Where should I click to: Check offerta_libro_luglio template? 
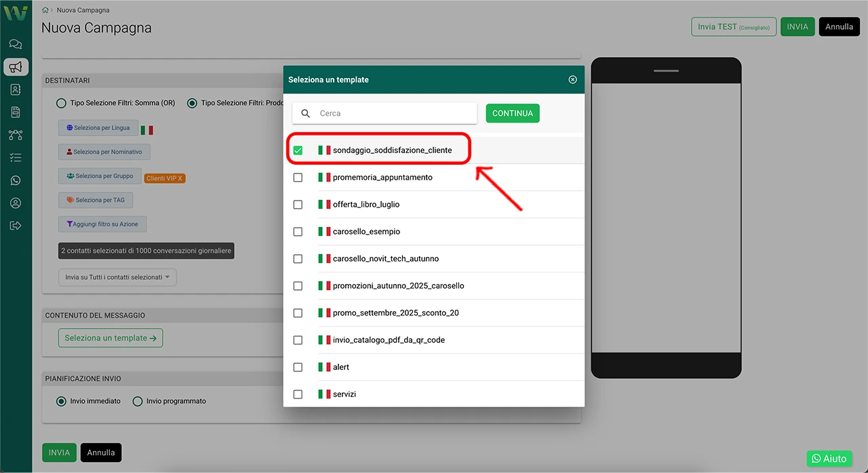coord(298,205)
